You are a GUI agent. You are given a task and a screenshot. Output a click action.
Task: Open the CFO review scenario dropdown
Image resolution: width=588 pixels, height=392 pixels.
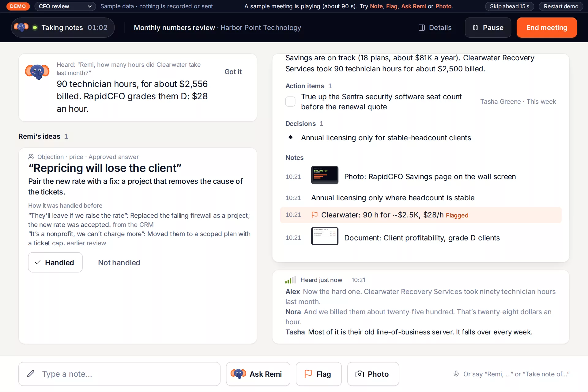[65, 6]
